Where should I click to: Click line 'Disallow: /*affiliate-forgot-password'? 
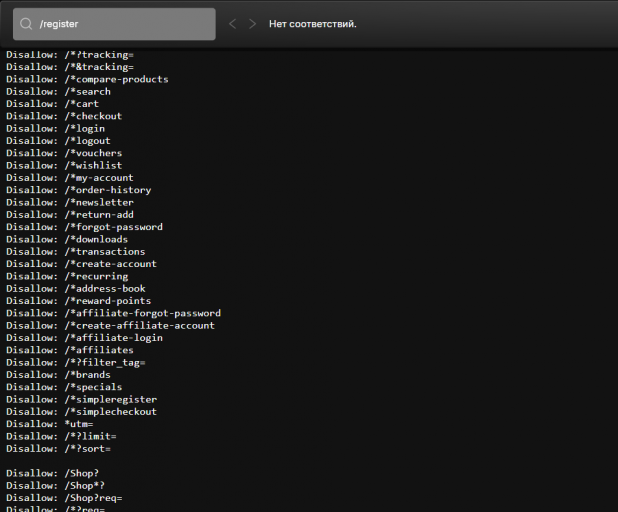coord(114,313)
